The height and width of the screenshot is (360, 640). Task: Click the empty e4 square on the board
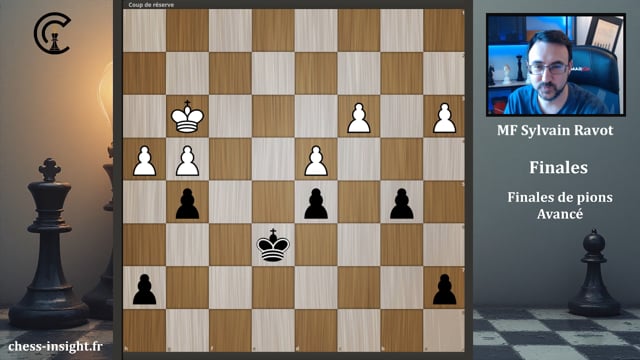click(x=273, y=159)
